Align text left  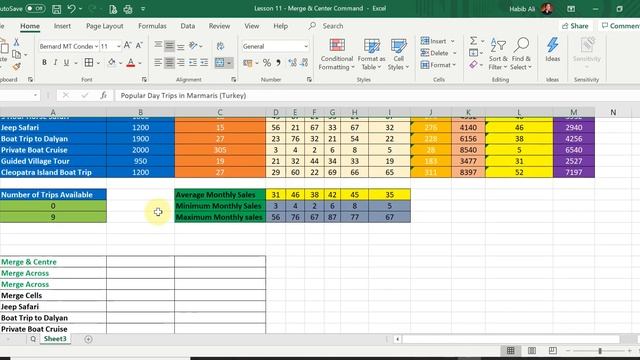[158, 62]
